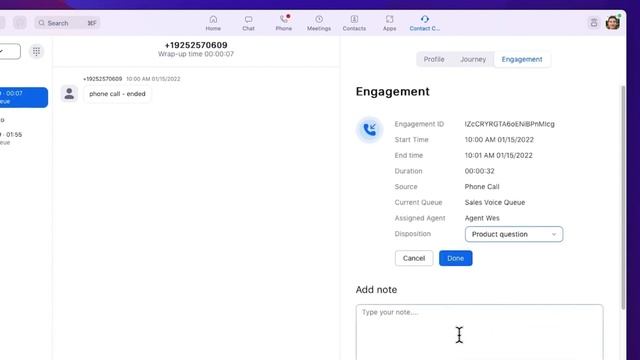
Task: Click the Assigned Agent value Agent Wes
Action: 482,218
